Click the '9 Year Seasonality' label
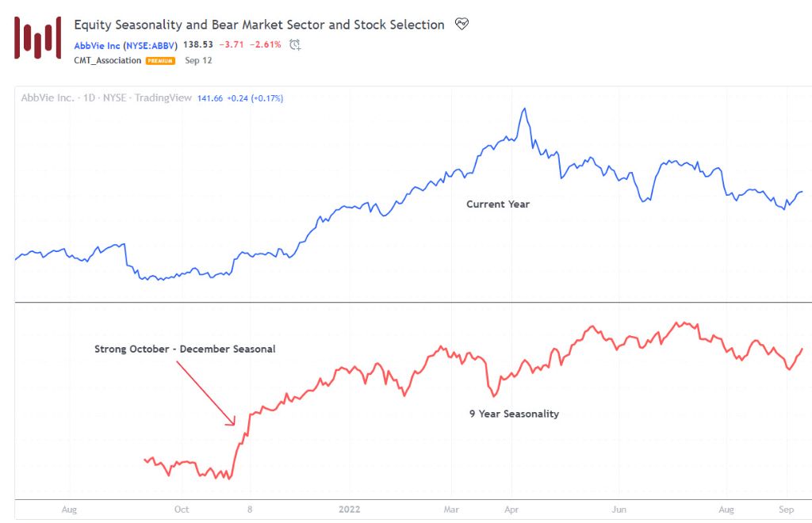The image size is (812, 523). coord(514,414)
